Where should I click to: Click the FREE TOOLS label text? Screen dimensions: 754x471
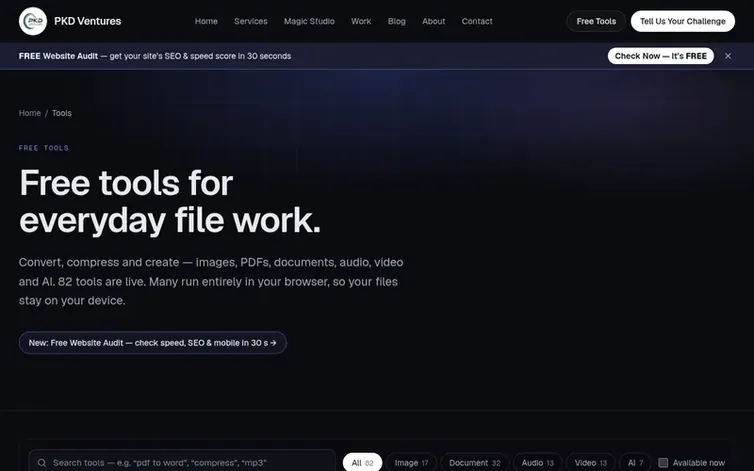(44, 148)
